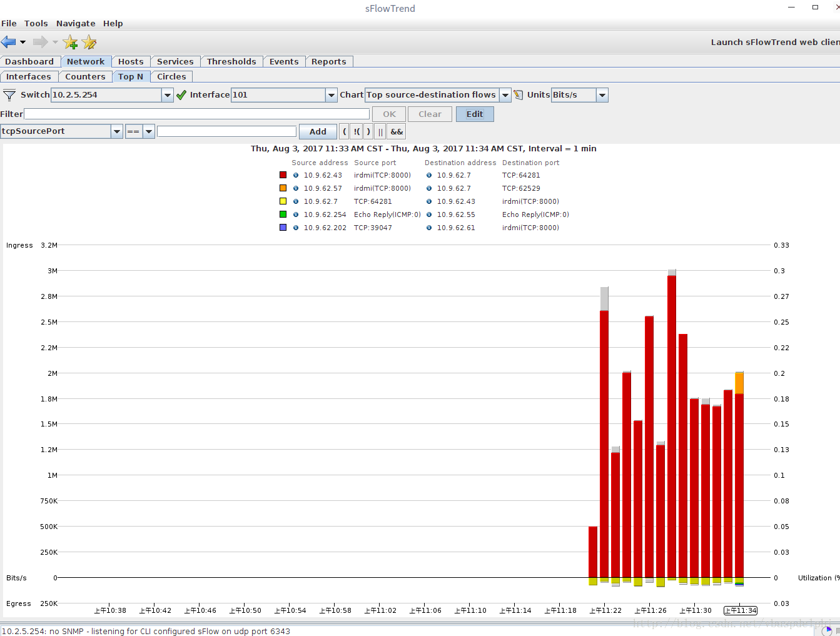The image size is (840, 636).
Task: Switch to the Circles sub-tab
Action: 171,76
